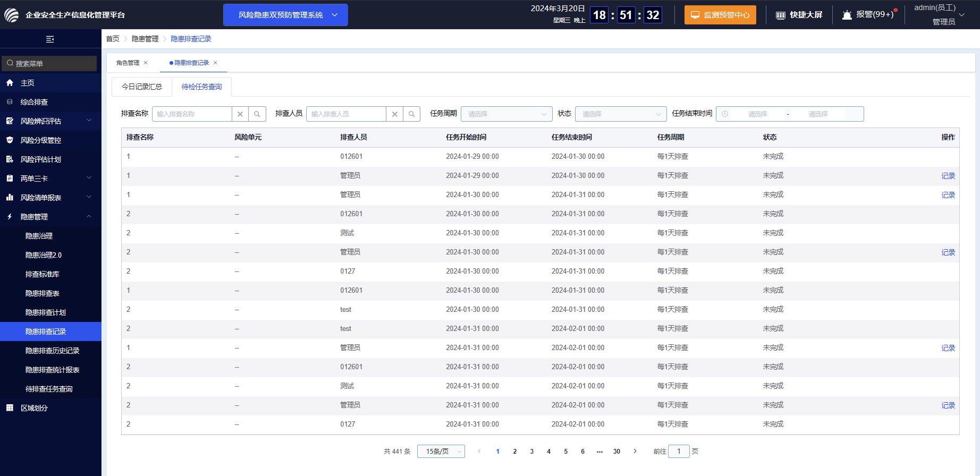Clear the 排查名称 input with its X icon
The width and height of the screenshot is (980, 476).
coord(240,114)
